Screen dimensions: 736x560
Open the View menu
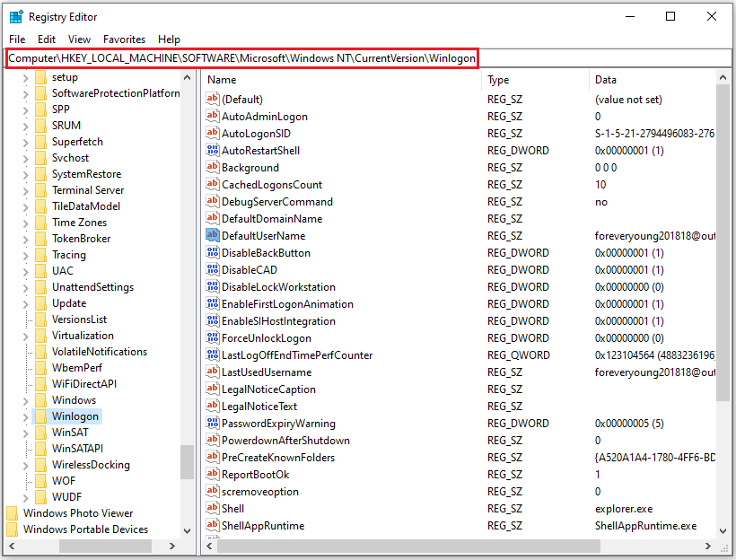[79, 39]
